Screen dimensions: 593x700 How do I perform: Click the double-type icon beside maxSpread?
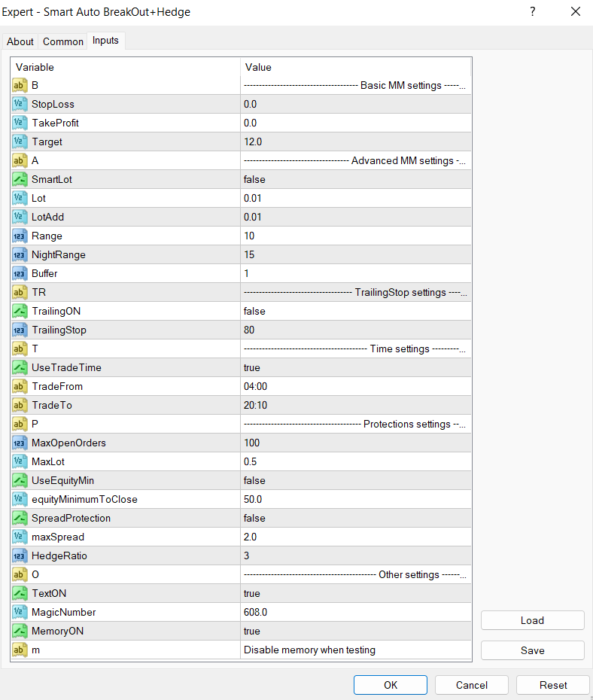20,537
